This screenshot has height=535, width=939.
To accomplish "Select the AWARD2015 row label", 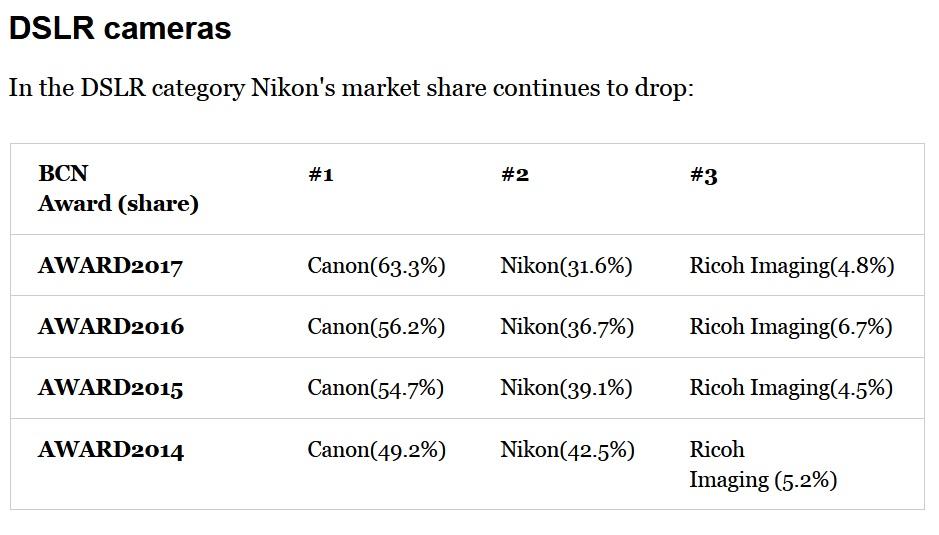I will tap(110, 388).
